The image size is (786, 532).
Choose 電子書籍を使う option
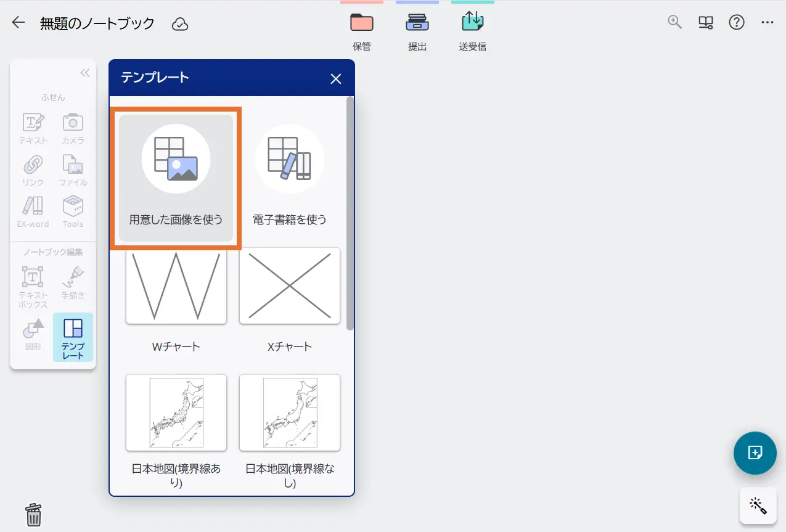pyautogui.click(x=290, y=178)
